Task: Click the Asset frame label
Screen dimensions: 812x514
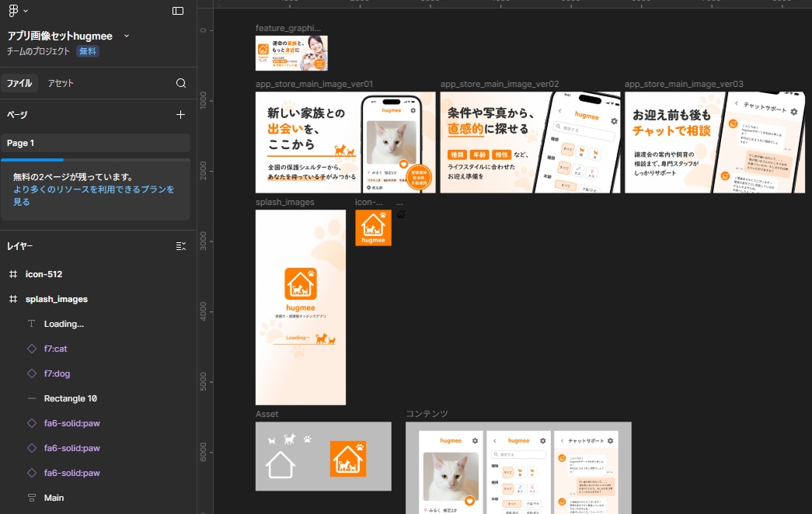Action: click(267, 414)
